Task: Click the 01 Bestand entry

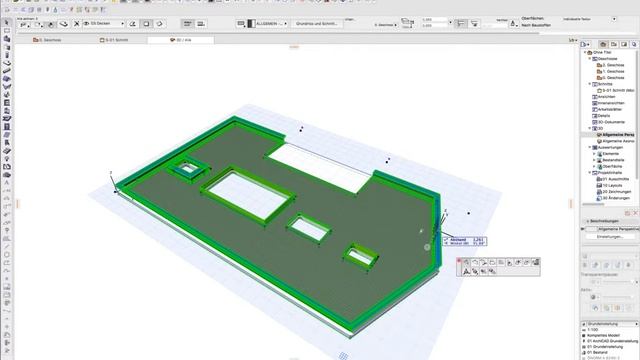Action: click(597, 352)
